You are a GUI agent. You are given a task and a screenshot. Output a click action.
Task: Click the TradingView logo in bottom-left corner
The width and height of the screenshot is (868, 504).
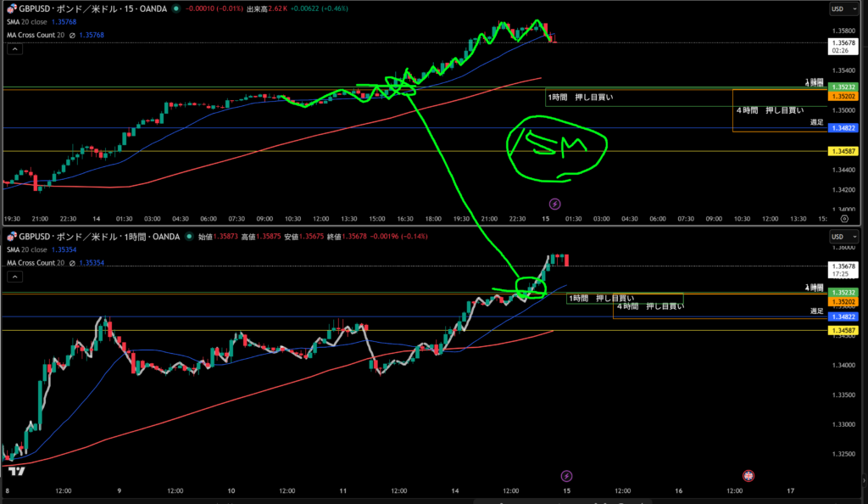click(14, 471)
